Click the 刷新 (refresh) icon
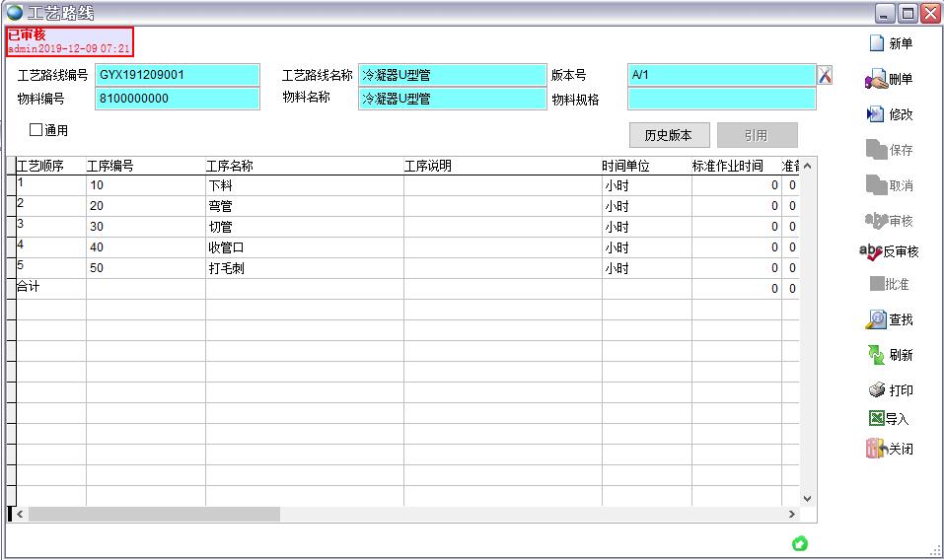This screenshot has width=944, height=560. pyautogui.click(x=876, y=355)
